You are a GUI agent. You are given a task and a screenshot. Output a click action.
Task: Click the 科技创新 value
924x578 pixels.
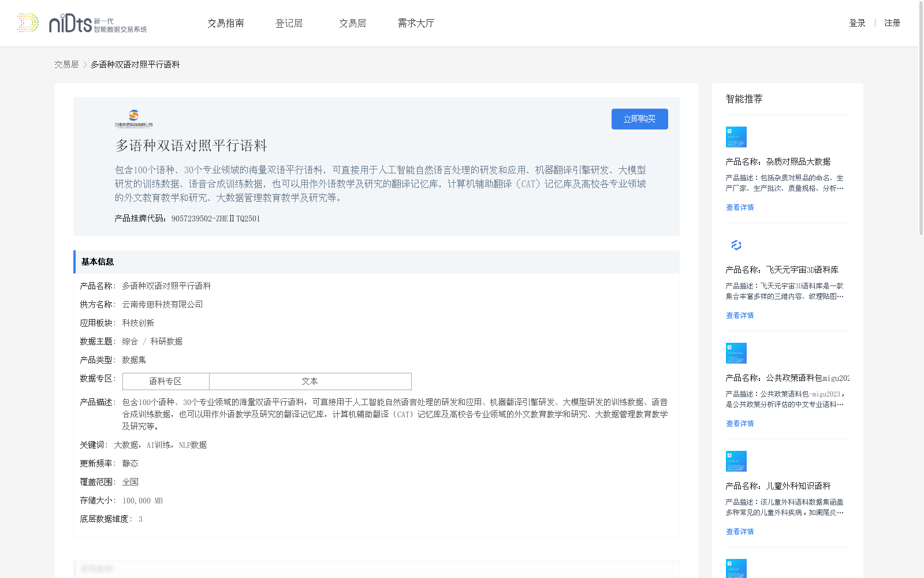[x=138, y=323]
